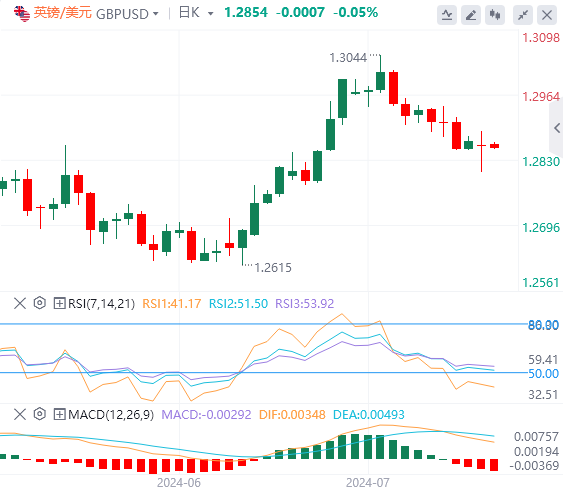Image resolution: width=563 pixels, height=495 pixels.
Task: Click the MACD:-0.00292 value
Action: coord(206,415)
